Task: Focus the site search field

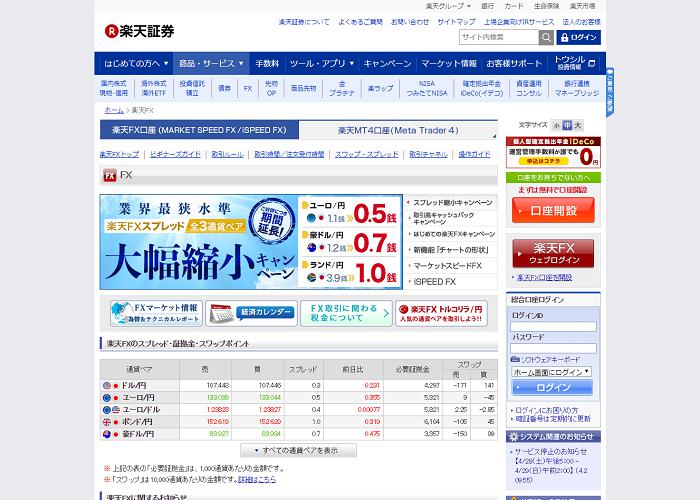Action: click(x=499, y=38)
